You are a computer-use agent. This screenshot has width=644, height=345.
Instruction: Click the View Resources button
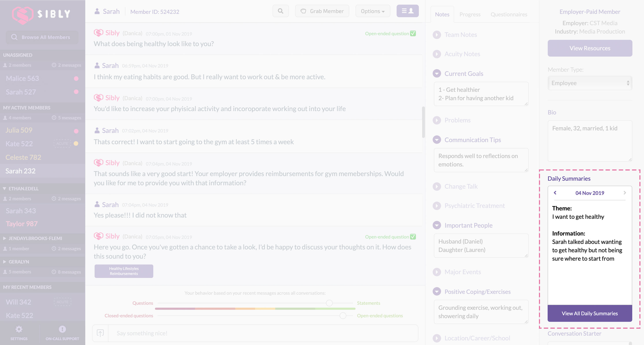[x=590, y=48]
